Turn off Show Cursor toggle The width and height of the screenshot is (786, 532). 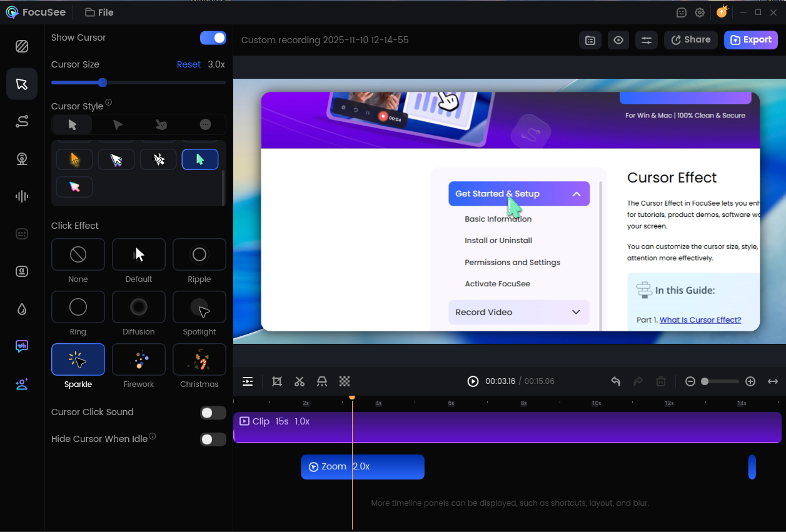click(x=213, y=38)
